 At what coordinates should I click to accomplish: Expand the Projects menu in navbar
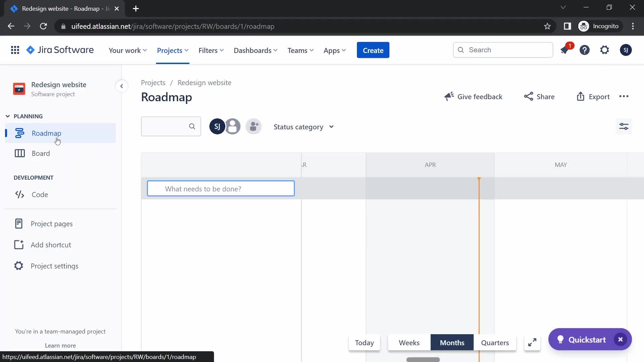click(172, 50)
